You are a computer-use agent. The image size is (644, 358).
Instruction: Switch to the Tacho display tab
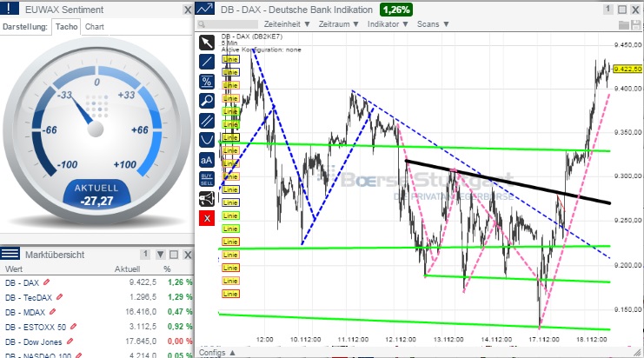click(66, 27)
